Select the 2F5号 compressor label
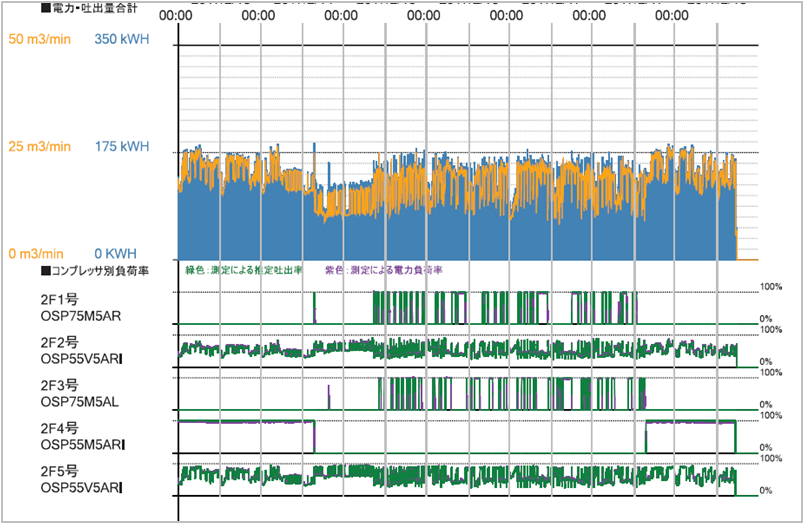Screen dimensions: 804x524 [x=60, y=471]
